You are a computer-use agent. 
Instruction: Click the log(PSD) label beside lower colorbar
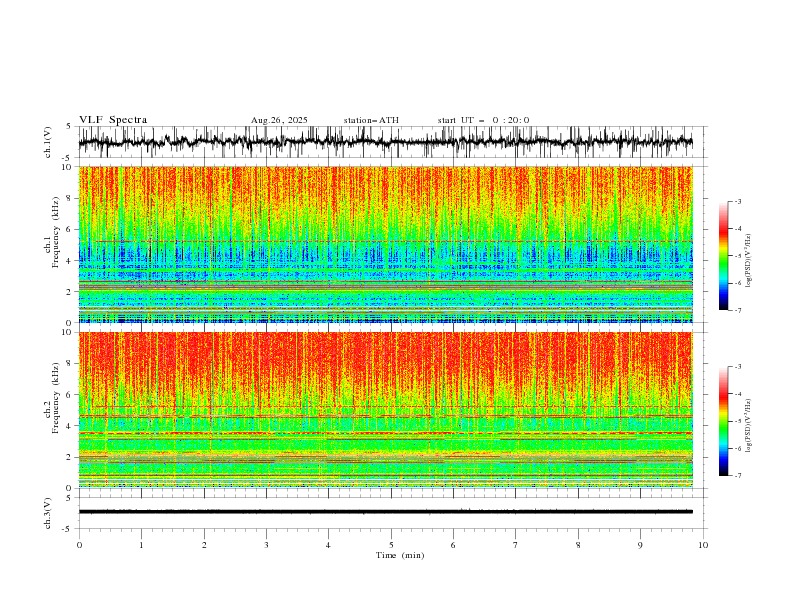749,426
